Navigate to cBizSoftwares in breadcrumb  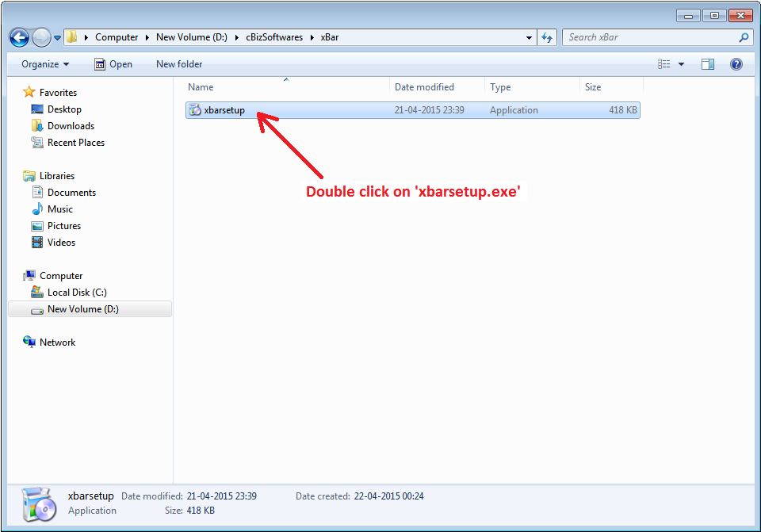[274, 37]
